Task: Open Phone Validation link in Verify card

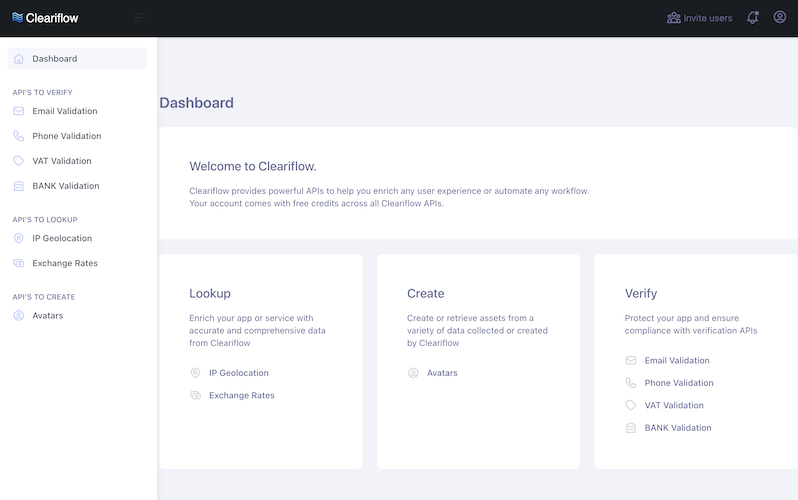Action: click(x=679, y=383)
